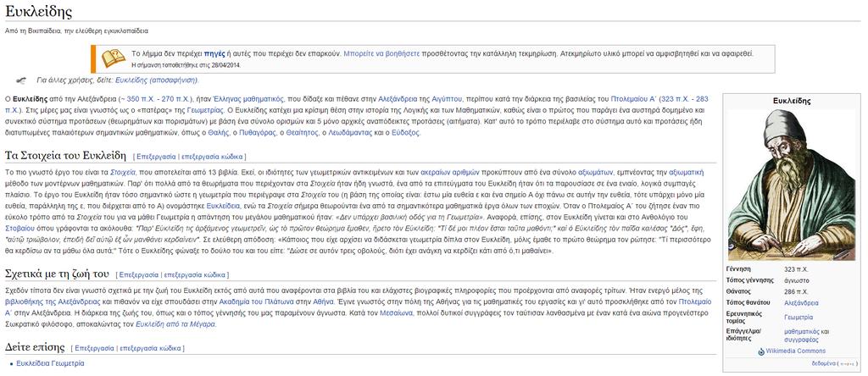Click the book icon in the sources notice
The image size is (868, 376).
click(x=113, y=58)
